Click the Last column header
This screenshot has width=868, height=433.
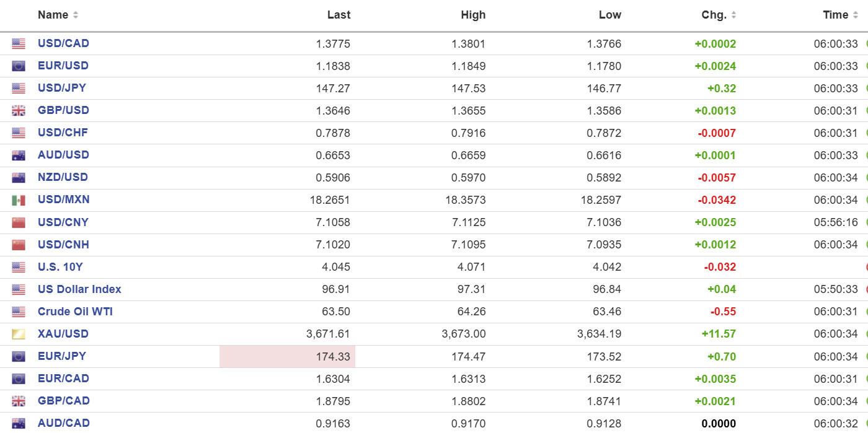click(x=339, y=15)
